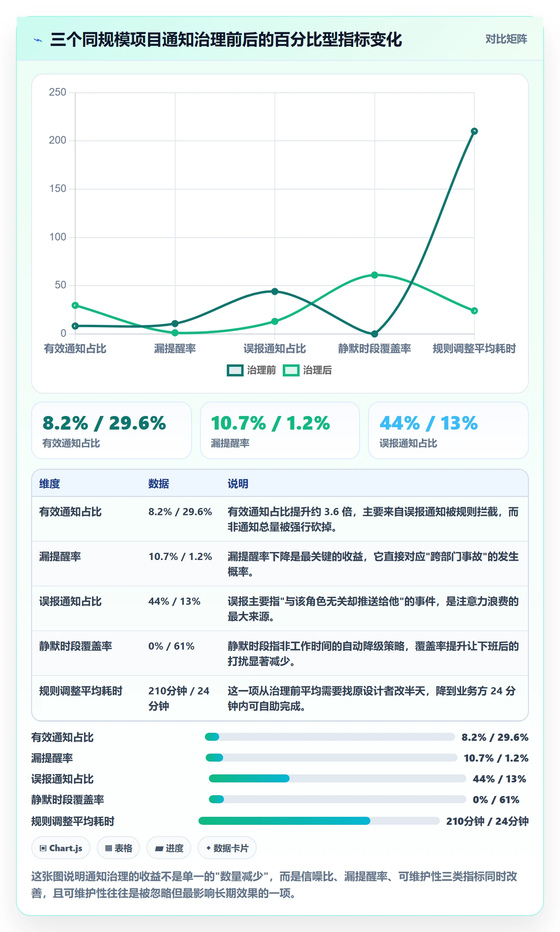Click the 治理后 data point at 静默时段覆盖率
The image size is (560, 932).
374,275
